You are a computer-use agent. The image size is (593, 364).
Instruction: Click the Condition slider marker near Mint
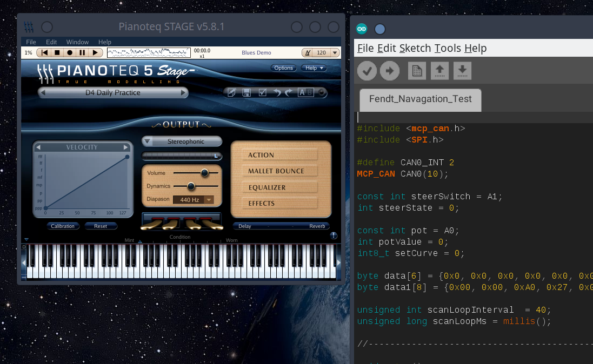(140, 241)
